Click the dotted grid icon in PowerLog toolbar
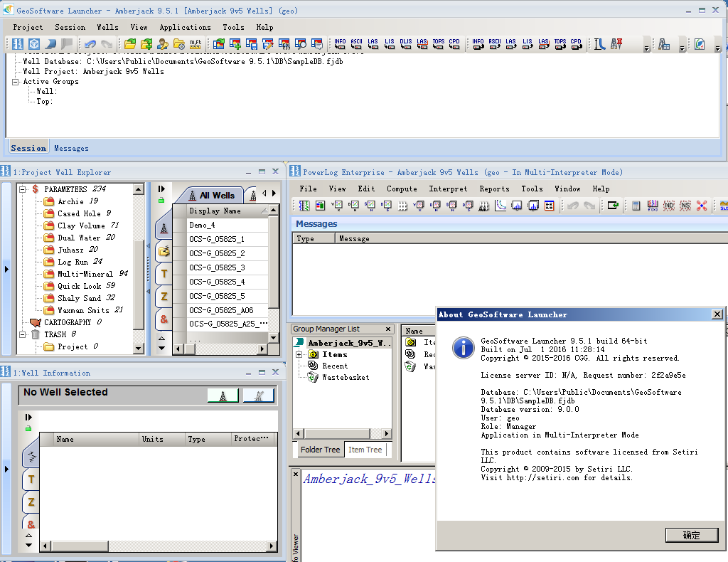This screenshot has height=562, width=728. [402, 206]
